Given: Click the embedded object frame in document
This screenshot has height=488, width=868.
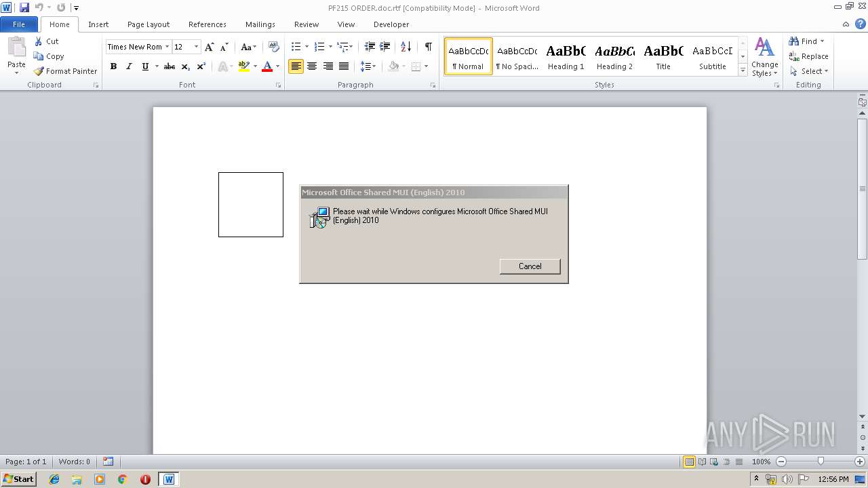Looking at the screenshot, I should pyautogui.click(x=251, y=205).
